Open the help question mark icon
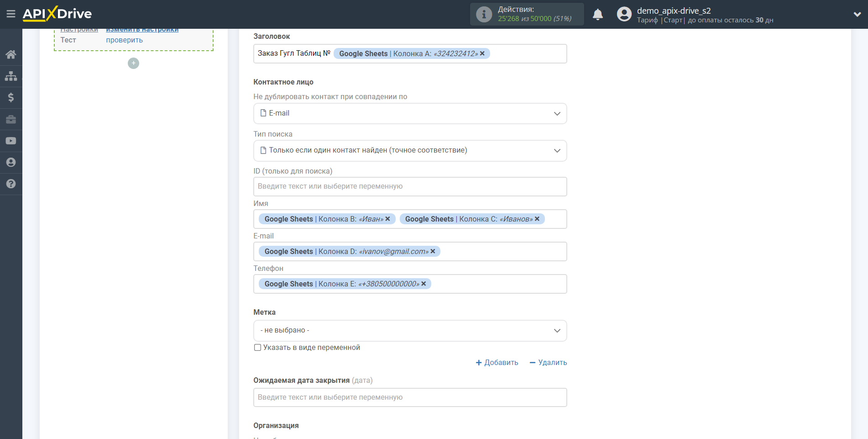The width and height of the screenshot is (868, 439). coord(11,184)
